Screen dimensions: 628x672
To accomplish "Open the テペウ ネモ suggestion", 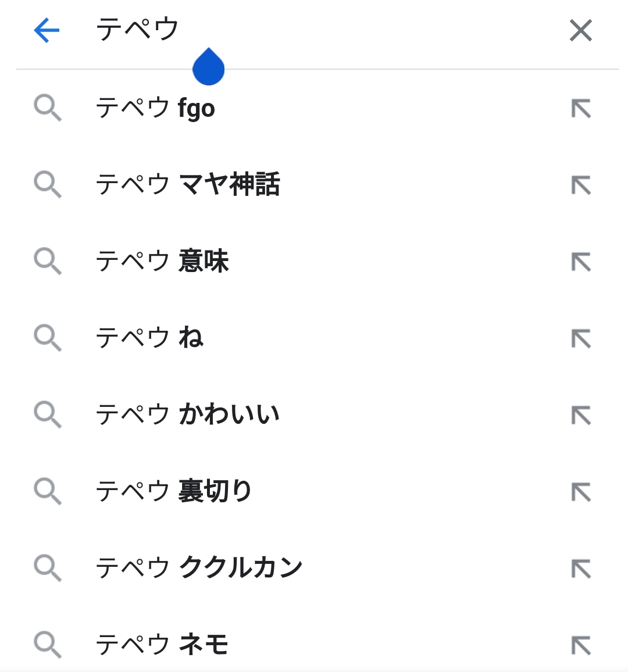I will pos(162,645).
